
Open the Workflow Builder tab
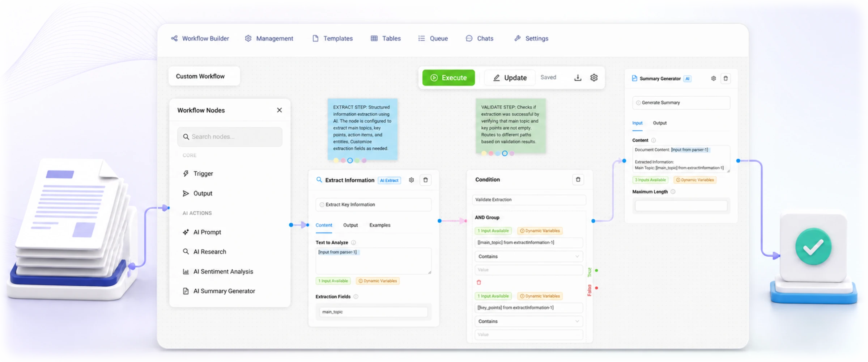pos(200,38)
